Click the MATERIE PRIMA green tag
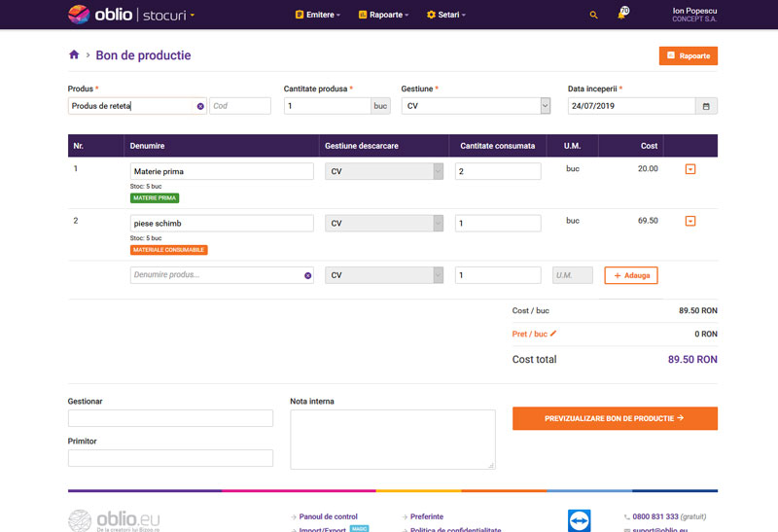This screenshot has height=532, width=778. (155, 198)
